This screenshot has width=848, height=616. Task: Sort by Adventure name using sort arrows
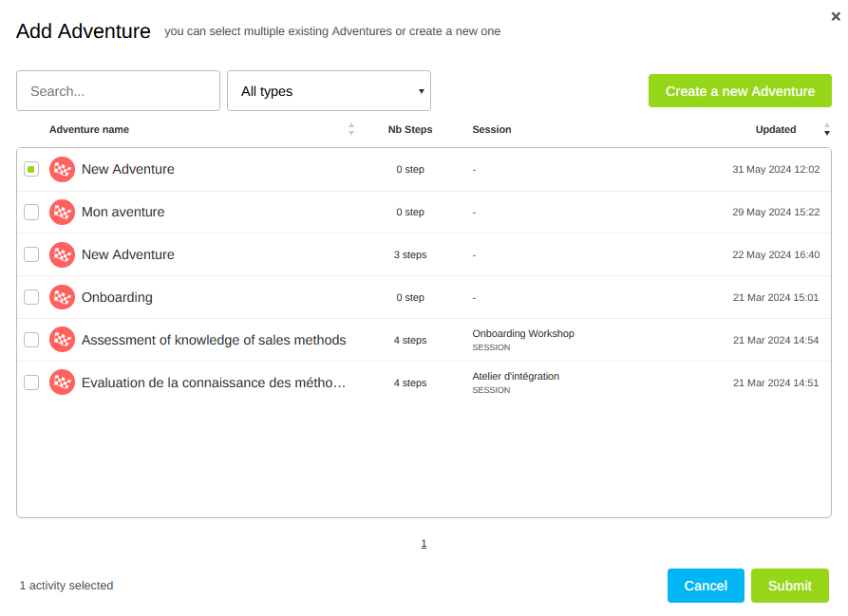[x=351, y=129]
